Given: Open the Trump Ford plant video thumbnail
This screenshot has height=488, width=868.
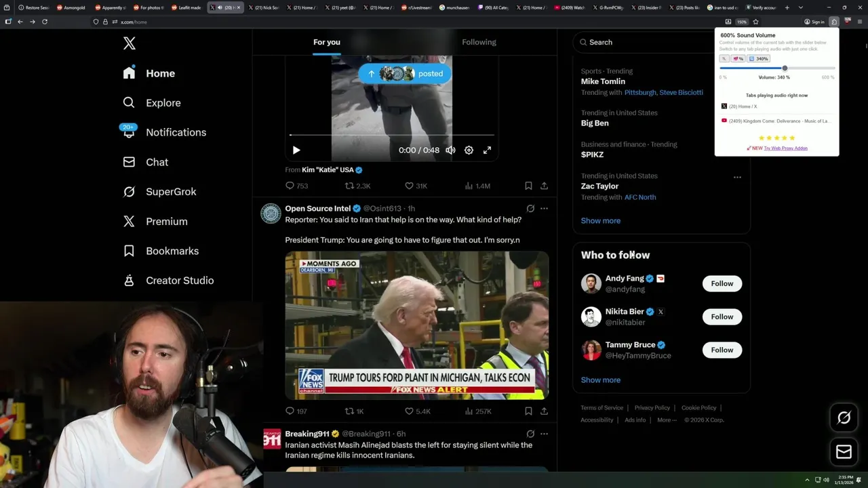Looking at the screenshot, I should [417, 325].
